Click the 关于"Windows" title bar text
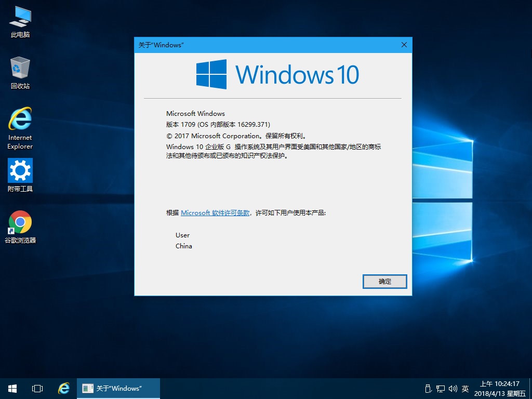The image size is (532, 399). coord(161,45)
